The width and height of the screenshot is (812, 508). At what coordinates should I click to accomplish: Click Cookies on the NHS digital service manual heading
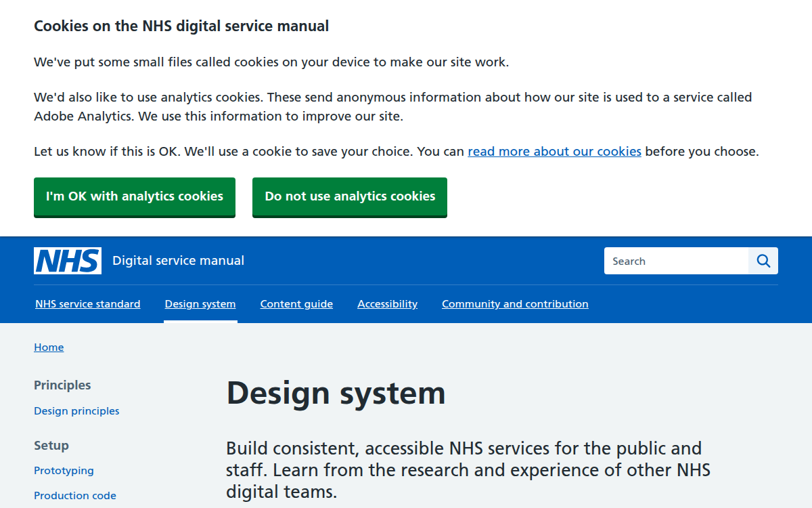(x=181, y=26)
